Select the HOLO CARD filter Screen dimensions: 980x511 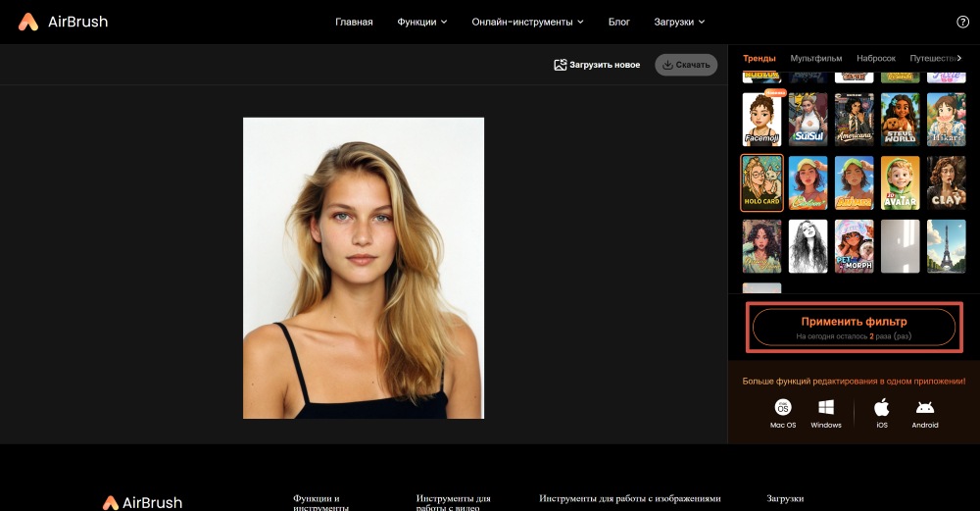pyautogui.click(x=761, y=182)
